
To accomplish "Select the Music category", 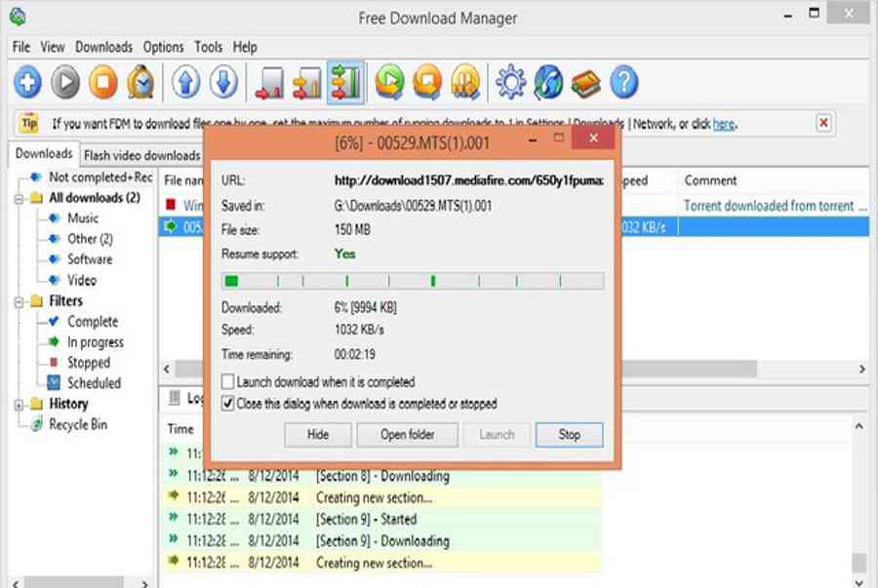I will (83, 218).
